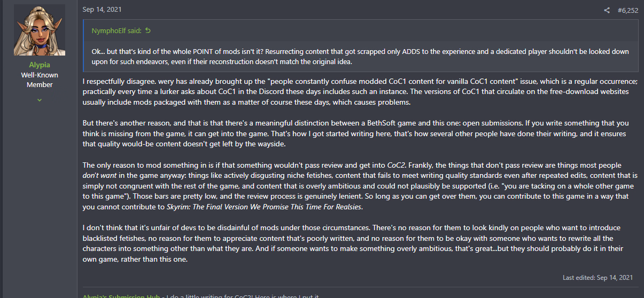The height and width of the screenshot is (298, 644).
Task: Click the 'Last edited: Sep 14, 2021' timestamp
Action: click(598, 278)
